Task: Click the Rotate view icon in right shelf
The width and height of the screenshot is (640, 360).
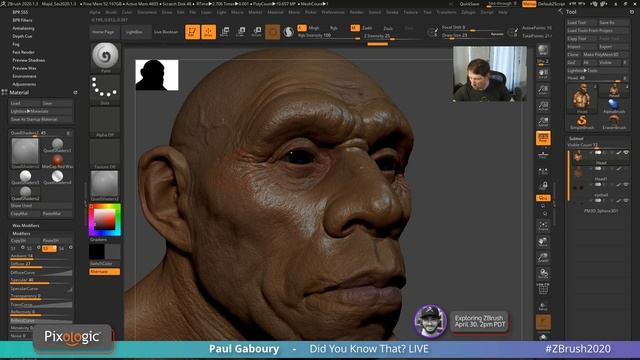Action: tap(543, 273)
